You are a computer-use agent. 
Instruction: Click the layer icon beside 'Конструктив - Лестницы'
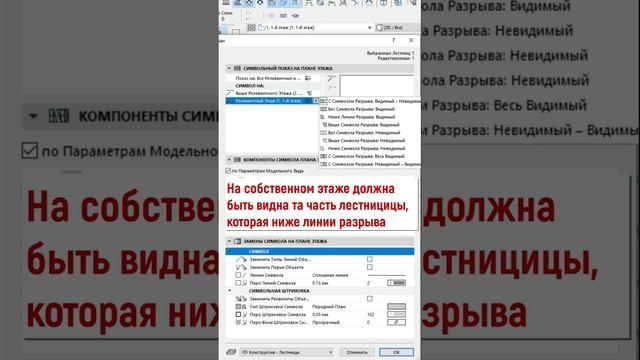(231, 352)
